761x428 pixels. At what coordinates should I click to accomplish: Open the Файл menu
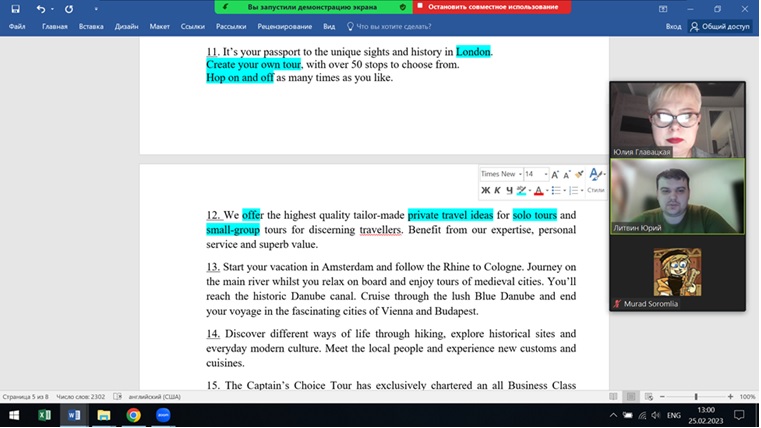tap(17, 27)
